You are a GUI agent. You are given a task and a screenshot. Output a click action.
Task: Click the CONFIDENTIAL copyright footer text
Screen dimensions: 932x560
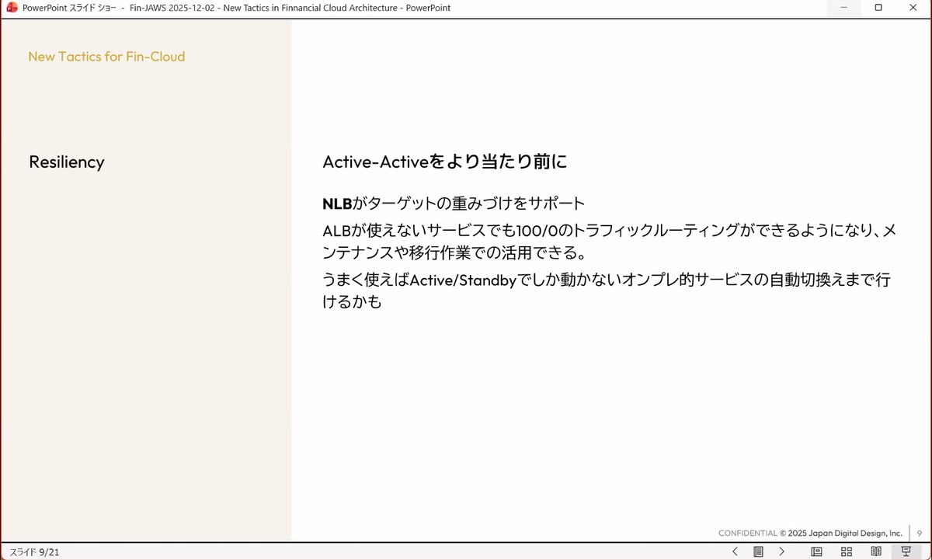[x=810, y=534]
